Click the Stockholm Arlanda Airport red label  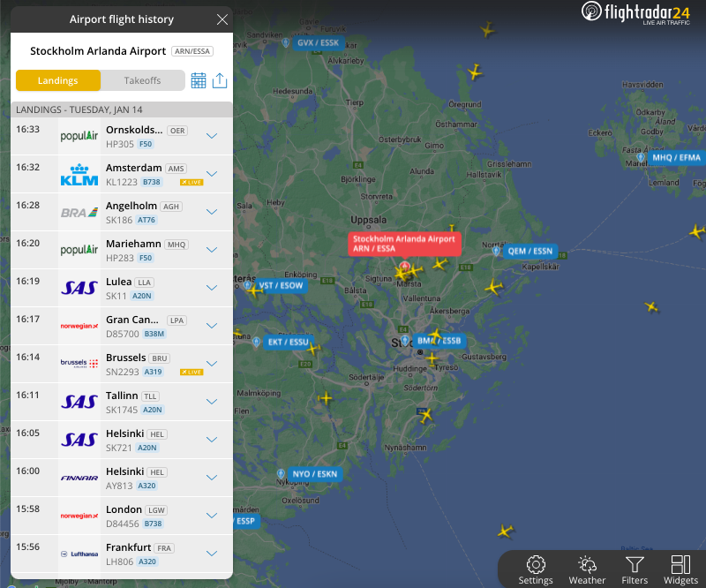coord(404,244)
